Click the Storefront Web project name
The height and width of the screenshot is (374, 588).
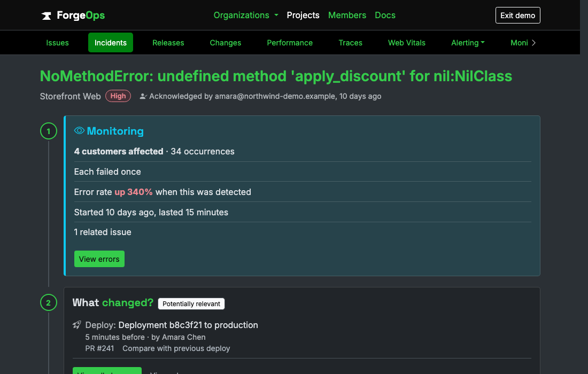pyautogui.click(x=71, y=96)
